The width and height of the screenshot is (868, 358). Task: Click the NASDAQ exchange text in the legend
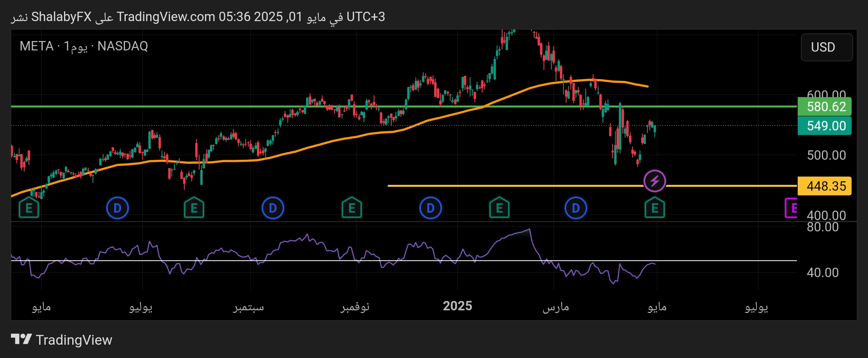[123, 46]
